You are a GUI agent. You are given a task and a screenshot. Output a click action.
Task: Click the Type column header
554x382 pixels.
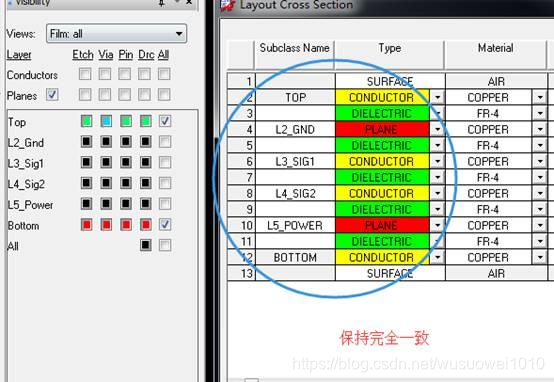coord(390,55)
